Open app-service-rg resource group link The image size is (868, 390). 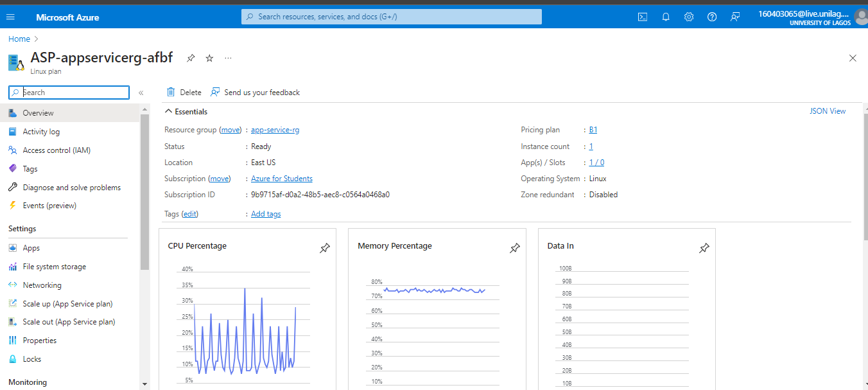pyautogui.click(x=275, y=130)
